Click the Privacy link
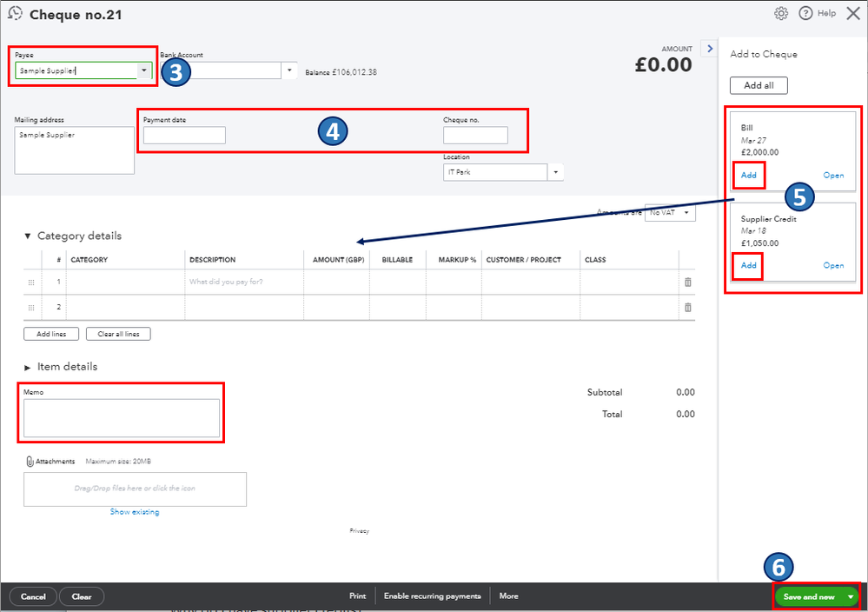868x612 pixels. click(359, 530)
